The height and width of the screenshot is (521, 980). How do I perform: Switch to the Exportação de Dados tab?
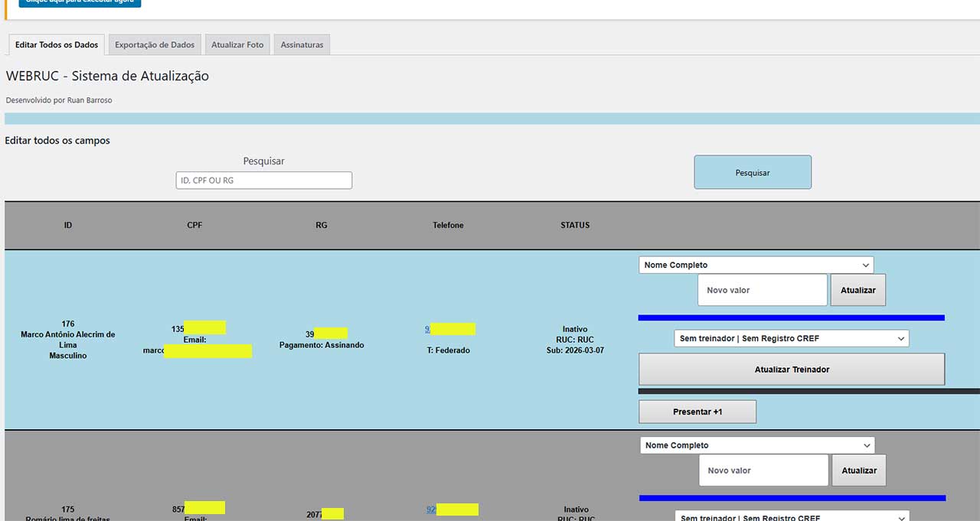point(155,44)
